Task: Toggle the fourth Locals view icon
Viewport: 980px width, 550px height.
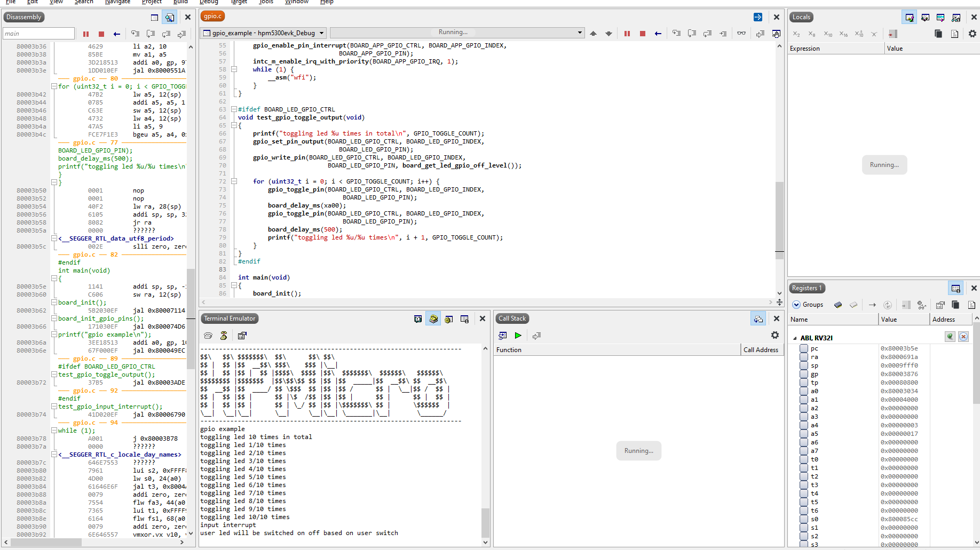Action: click(x=956, y=18)
